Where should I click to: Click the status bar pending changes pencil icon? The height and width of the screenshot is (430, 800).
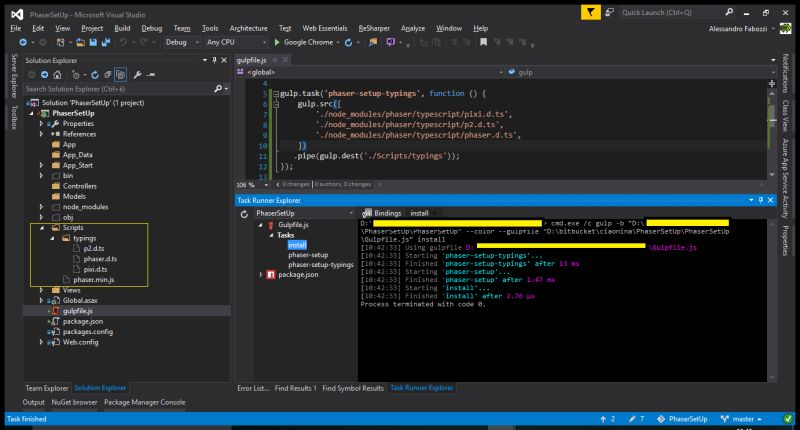[x=632, y=419]
